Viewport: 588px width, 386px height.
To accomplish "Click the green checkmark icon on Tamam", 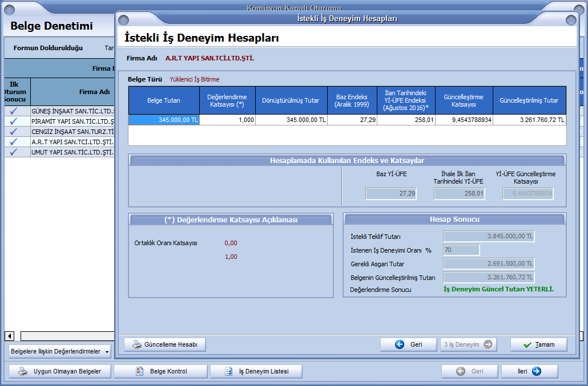I will (x=527, y=345).
